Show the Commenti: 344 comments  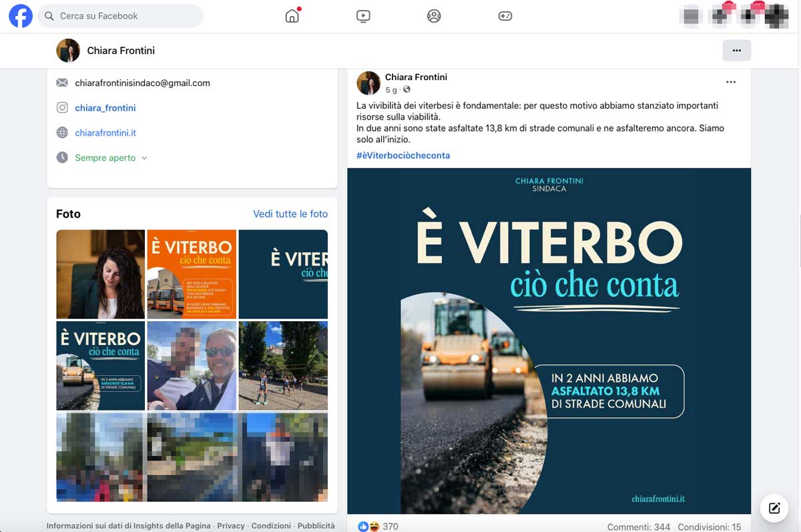[x=639, y=527]
